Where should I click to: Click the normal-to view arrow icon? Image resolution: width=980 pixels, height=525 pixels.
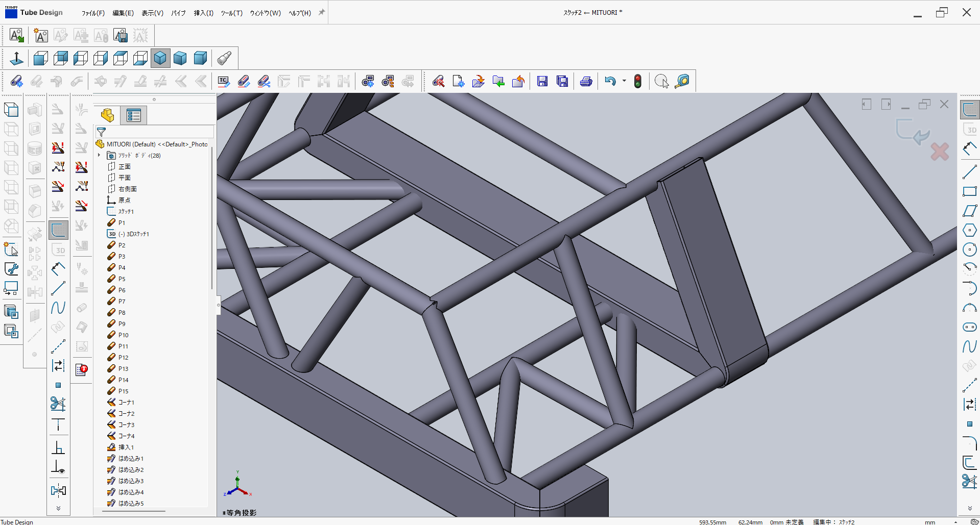pos(16,58)
